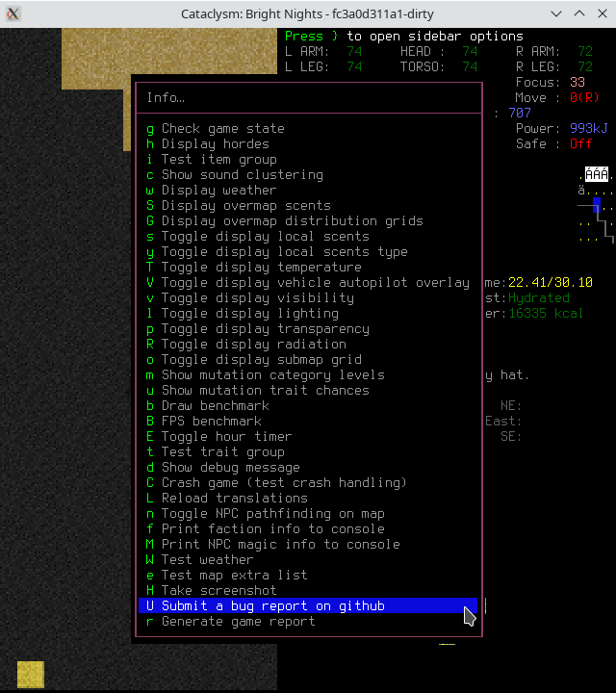Close the Cataclysm: Bright Nights window

pyautogui.click(x=603, y=13)
